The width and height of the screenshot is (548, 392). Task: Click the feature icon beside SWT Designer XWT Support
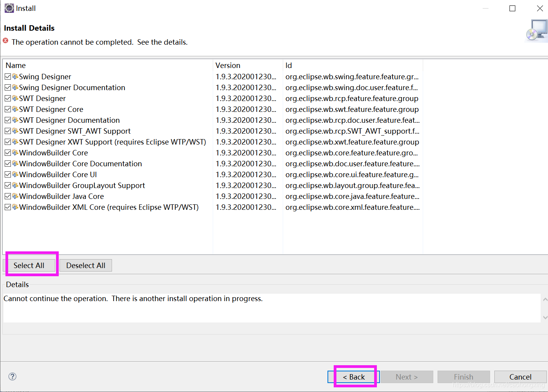coord(15,142)
